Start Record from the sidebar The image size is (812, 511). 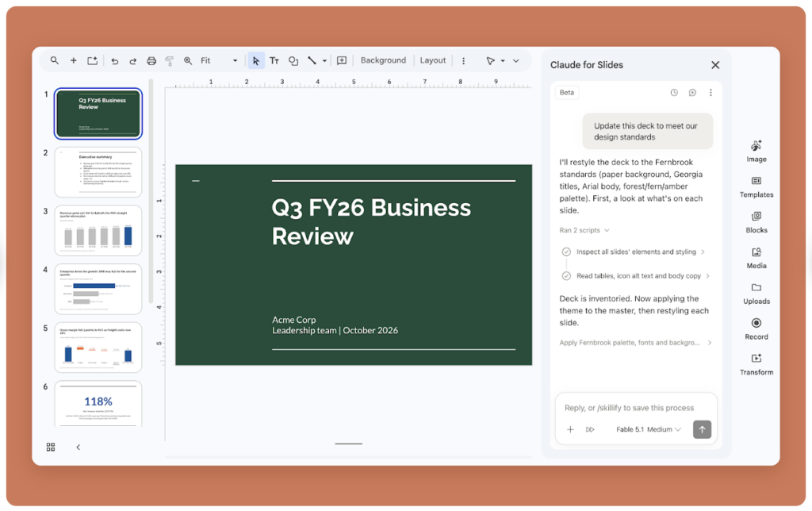coord(756,329)
